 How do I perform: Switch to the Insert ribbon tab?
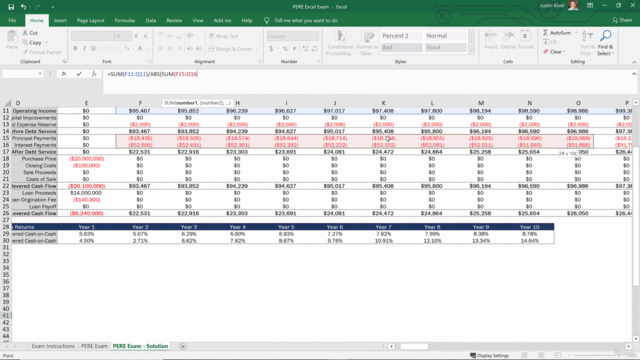(60, 20)
